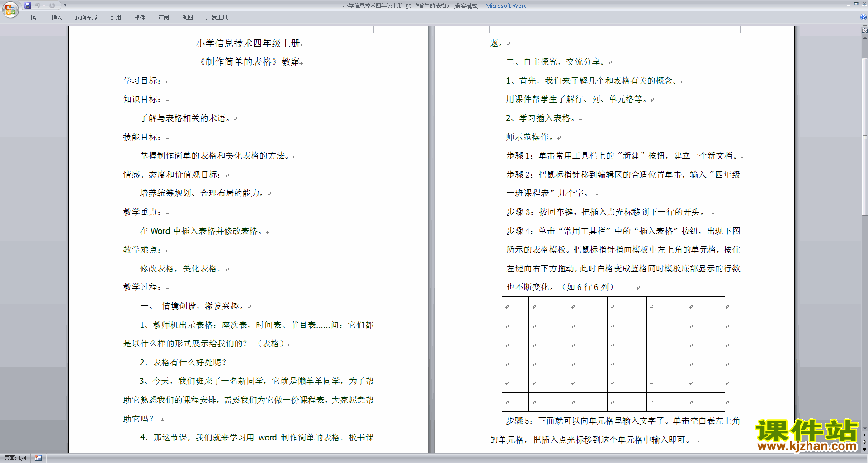868x463 pixels.
Task: Click the line 2、表格有什么好处呢?
Action: point(183,363)
